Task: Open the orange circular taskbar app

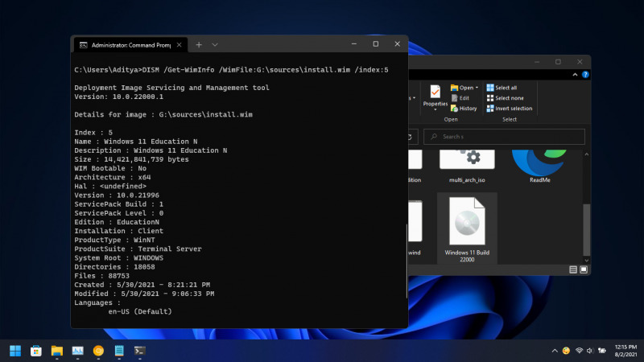Action: point(98,351)
